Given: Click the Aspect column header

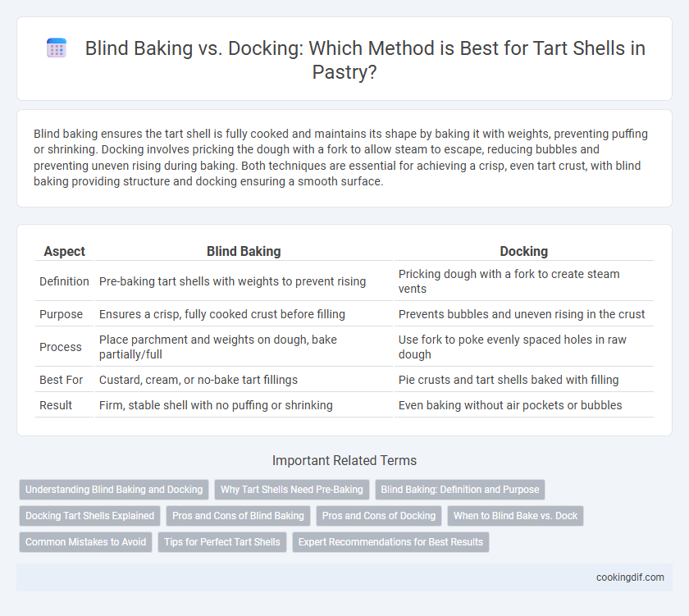Looking at the screenshot, I should point(65,251).
